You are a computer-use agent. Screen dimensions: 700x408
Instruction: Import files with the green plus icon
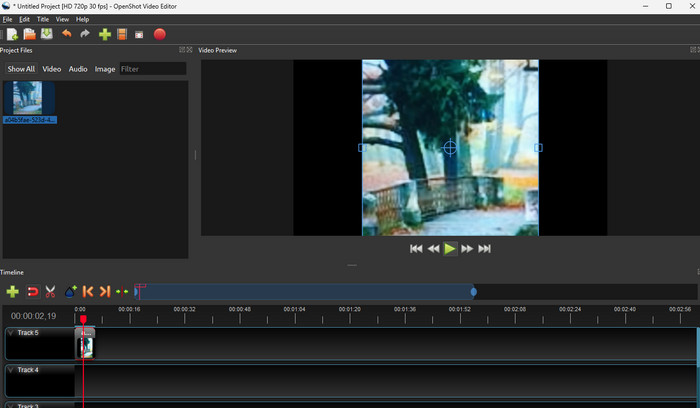104,34
